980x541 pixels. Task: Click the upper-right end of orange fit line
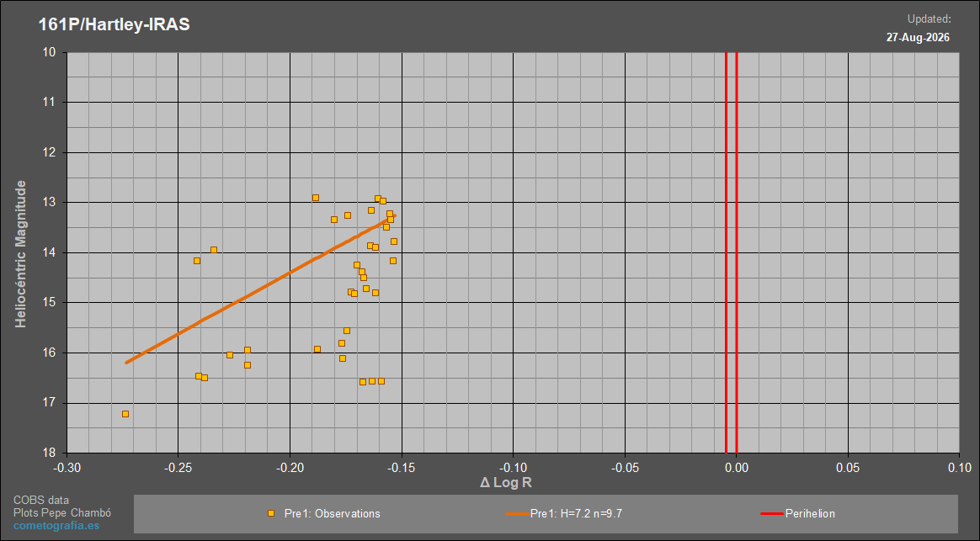pyautogui.click(x=394, y=215)
